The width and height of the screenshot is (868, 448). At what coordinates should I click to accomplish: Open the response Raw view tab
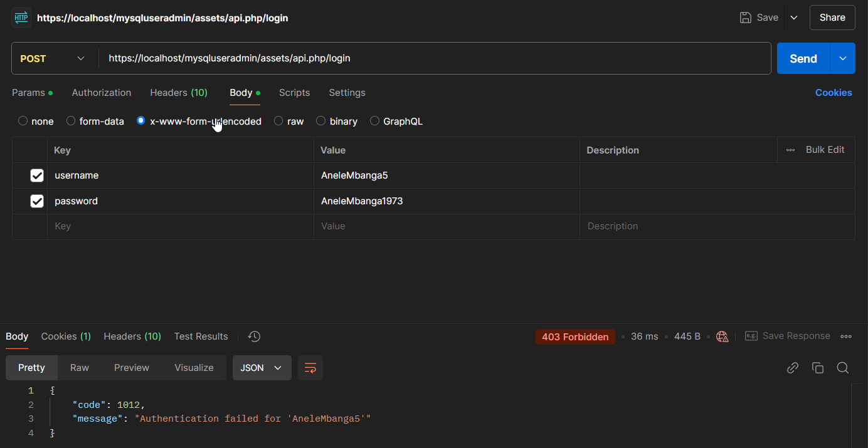[x=80, y=368]
